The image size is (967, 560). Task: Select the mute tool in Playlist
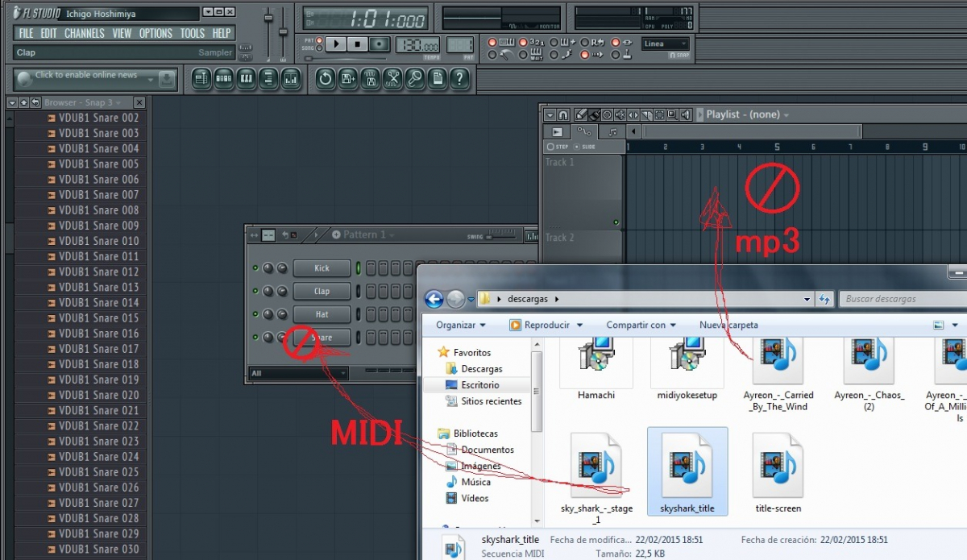620,114
